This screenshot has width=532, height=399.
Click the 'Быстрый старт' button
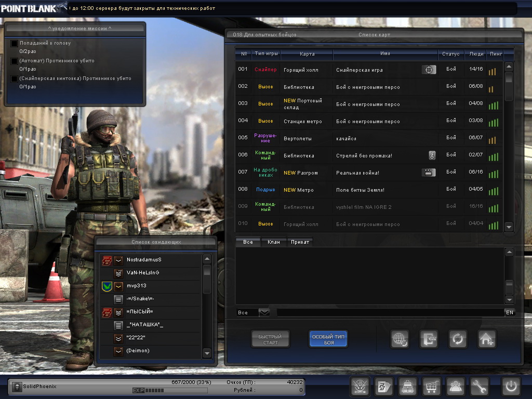click(271, 339)
